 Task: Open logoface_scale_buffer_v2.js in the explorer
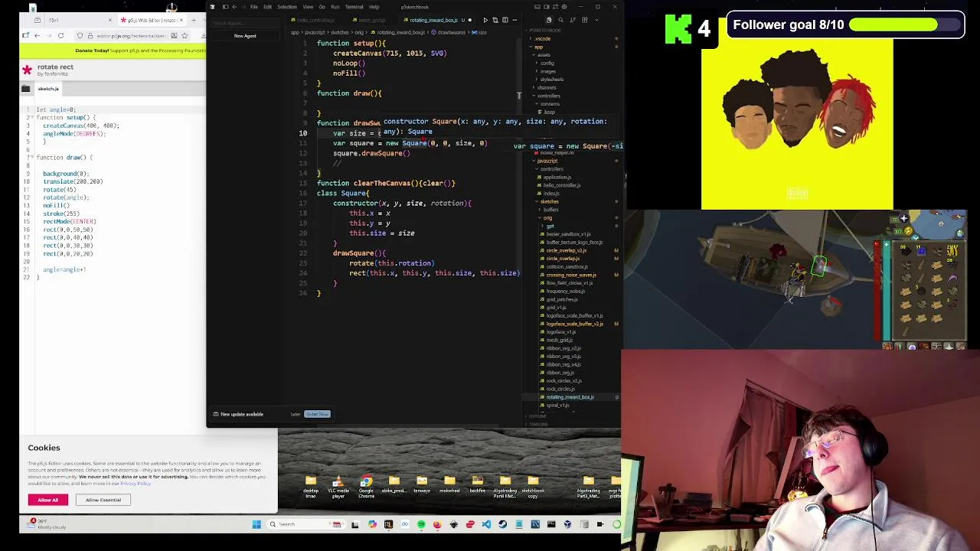coord(574,324)
